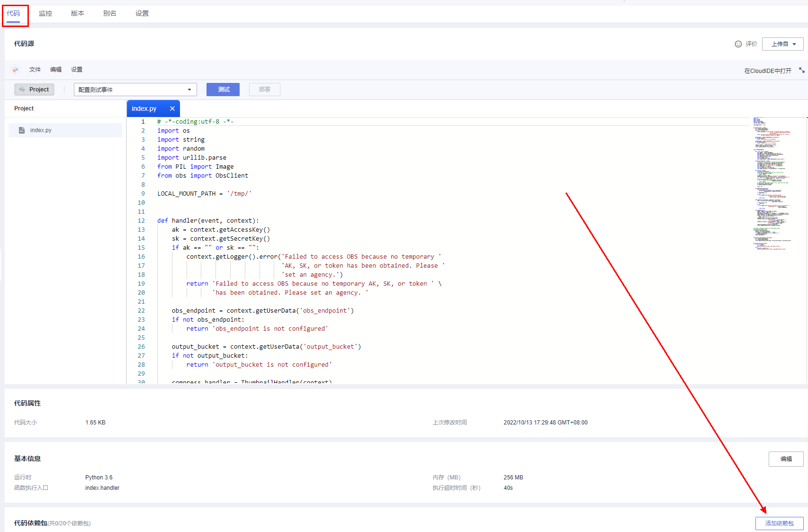The image size is (808, 532).
Task: Click the '# -*-coding:utf-8 -*-' comment line
Action: 196,122
